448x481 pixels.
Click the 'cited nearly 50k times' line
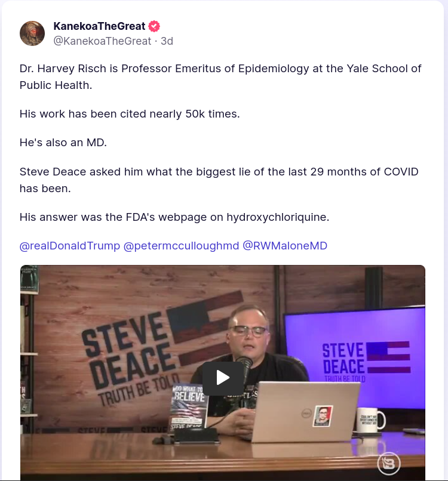pyautogui.click(x=130, y=114)
